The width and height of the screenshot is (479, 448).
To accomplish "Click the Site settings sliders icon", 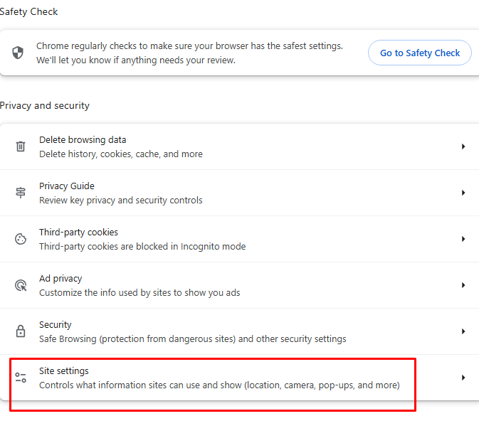I will 21,378.
